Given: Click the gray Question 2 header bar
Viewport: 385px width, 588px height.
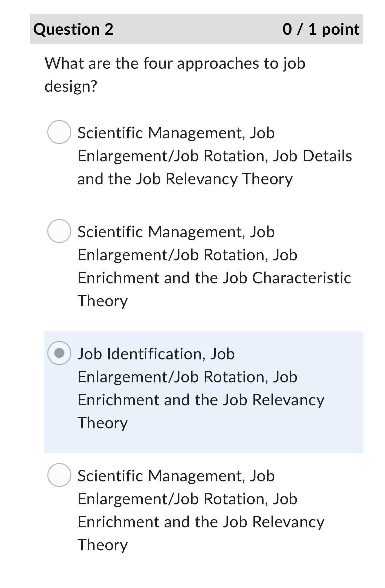Looking at the screenshot, I should tap(197, 29).
